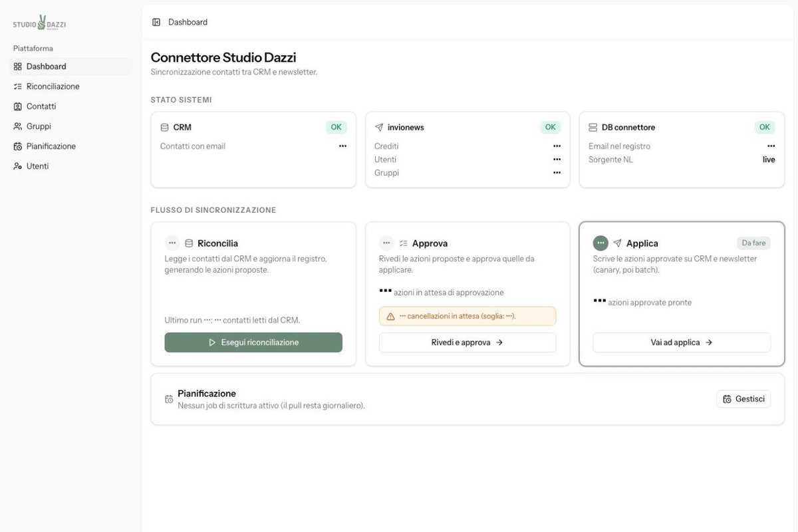Click the OK badge on invionews card

click(x=551, y=127)
